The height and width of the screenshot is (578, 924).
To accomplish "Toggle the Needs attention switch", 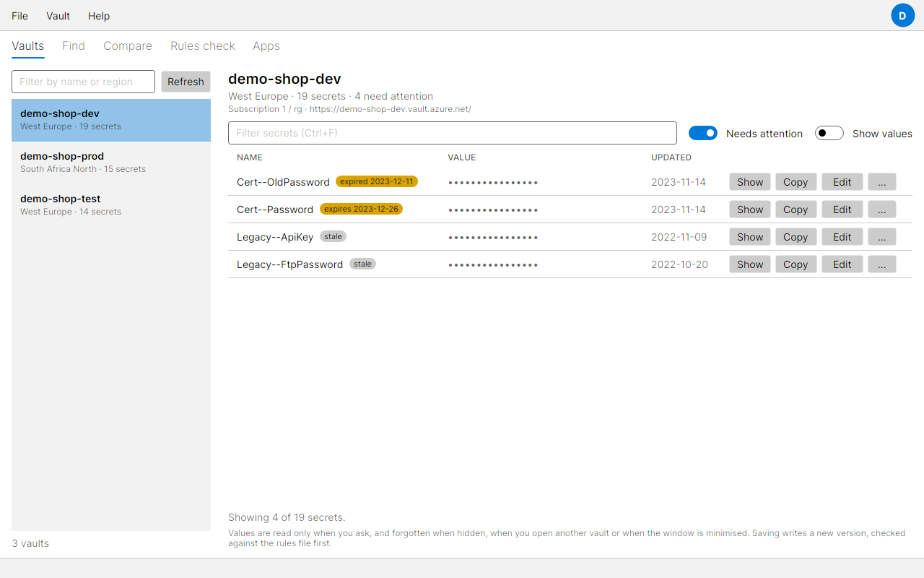I will pyautogui.click(x=702, y=133).
